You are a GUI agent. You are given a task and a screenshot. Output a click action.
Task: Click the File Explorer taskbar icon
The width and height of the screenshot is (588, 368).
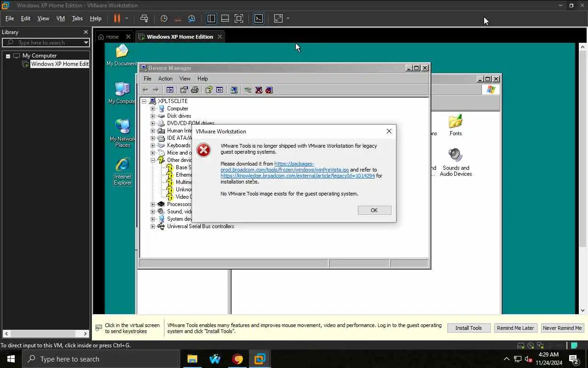click(x=192, y=359)
